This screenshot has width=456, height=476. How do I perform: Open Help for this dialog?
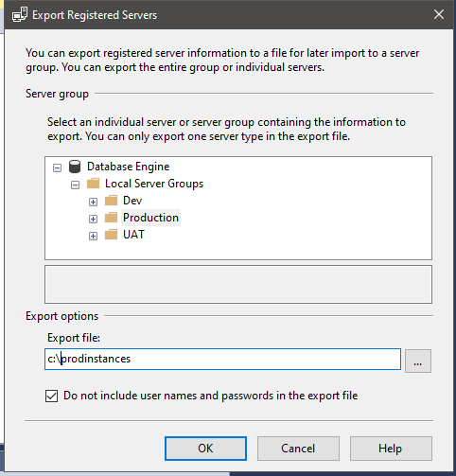[x=391, y=449]
